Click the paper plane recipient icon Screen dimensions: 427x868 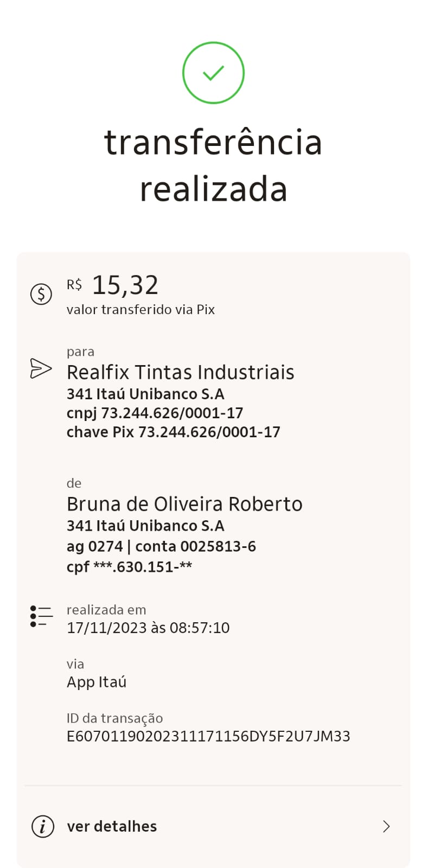coord(41,368)
